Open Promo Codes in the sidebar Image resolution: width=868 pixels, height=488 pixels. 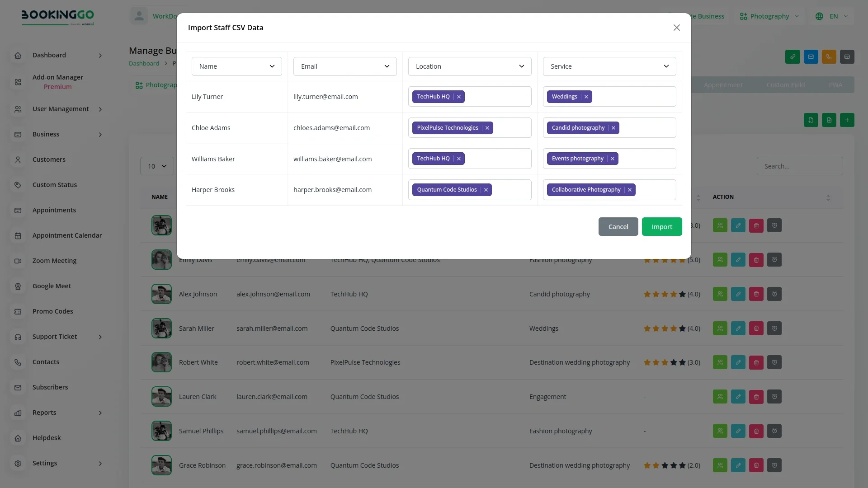click(x=52, y=311)
